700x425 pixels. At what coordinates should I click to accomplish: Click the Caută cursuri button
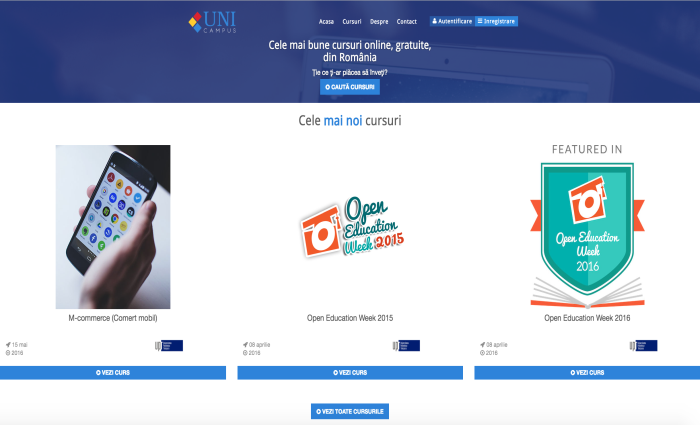point(350,87)
